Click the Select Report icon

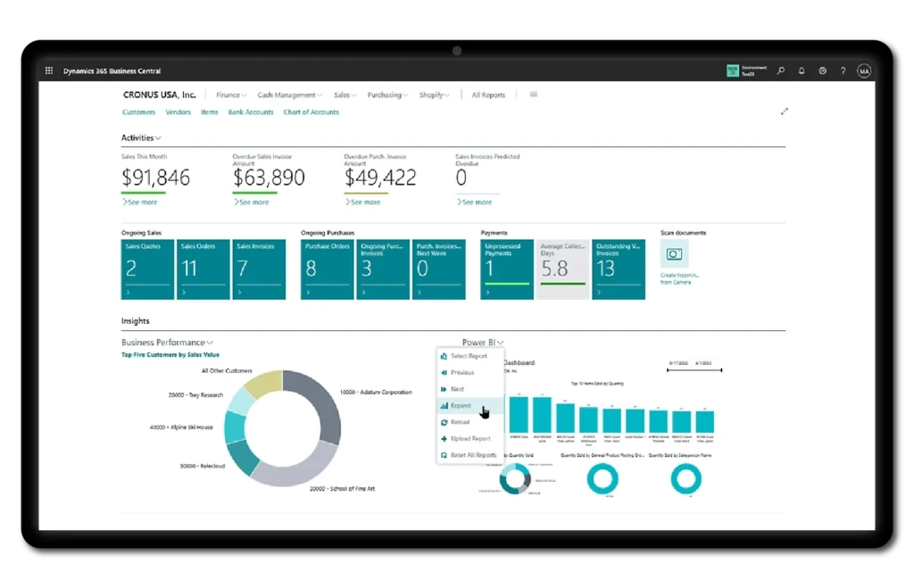point(444,355)
